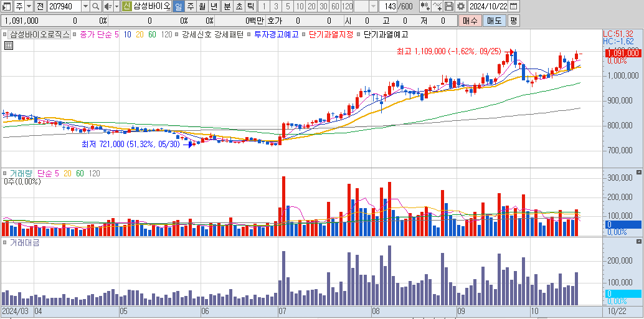644x319 pixels.
Task: Click the 강세신호 강세패턴 indicator label
Action: [x=213, y=35]
